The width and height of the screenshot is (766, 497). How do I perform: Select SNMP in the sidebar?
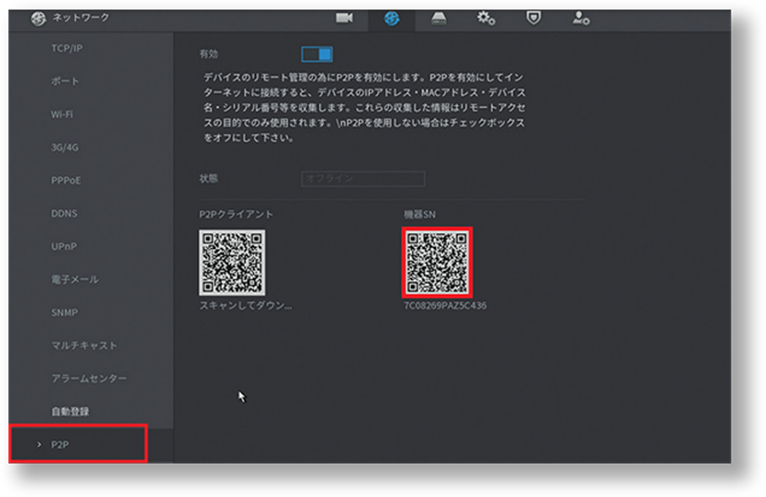(64, 313)
